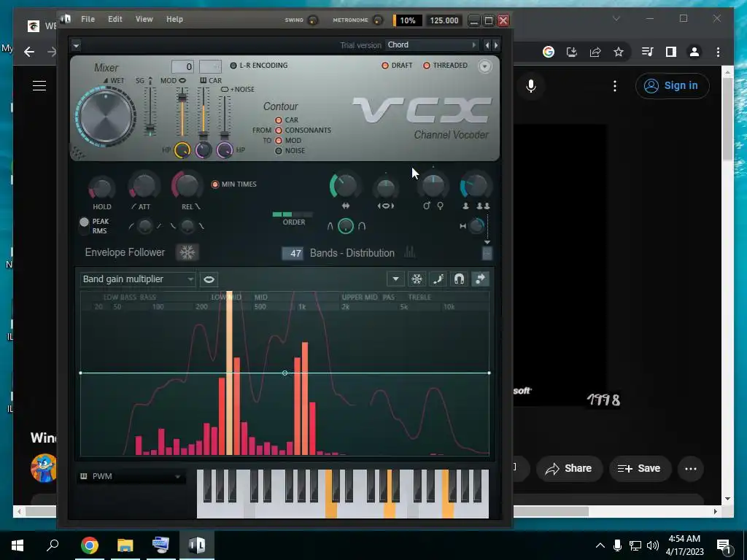Open Chrome from the taskbar

90,545
